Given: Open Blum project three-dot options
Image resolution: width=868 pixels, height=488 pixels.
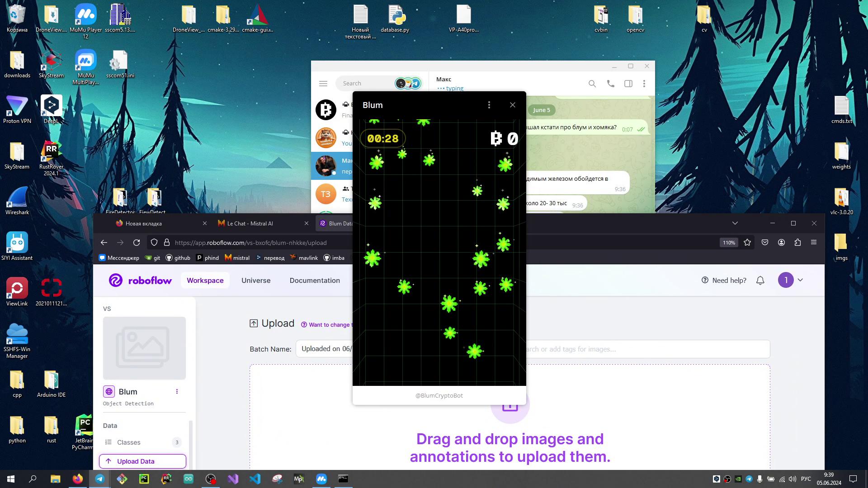Looking at the screenshot, I should (x=177, y=391).
